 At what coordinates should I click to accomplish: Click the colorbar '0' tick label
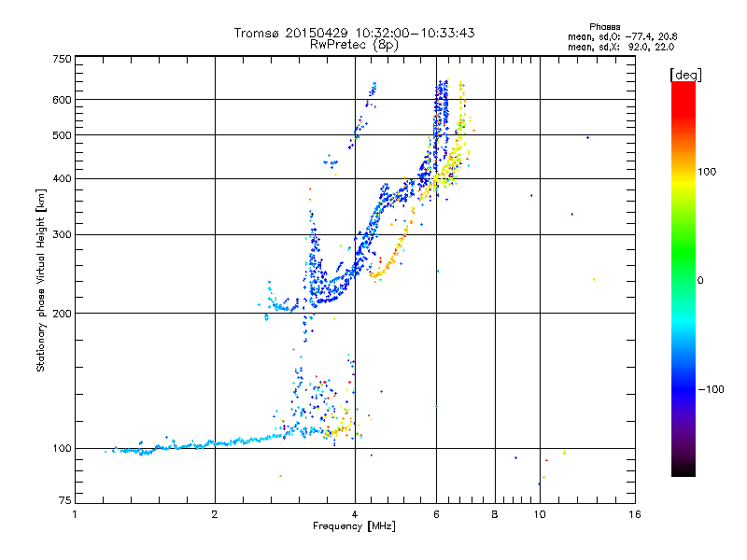[x=700, y=281]
